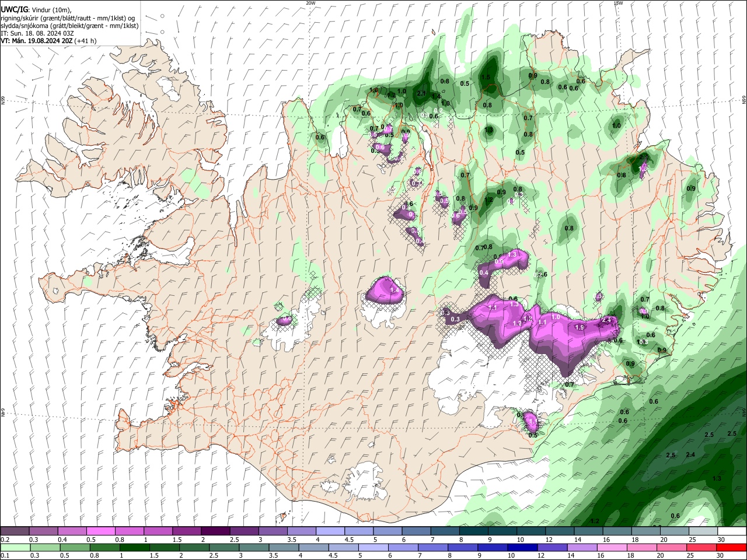Click the 'rigning/skúrir' description line in the header
Image resolution: width=747 pixels, height=560 pixels.
68,17
